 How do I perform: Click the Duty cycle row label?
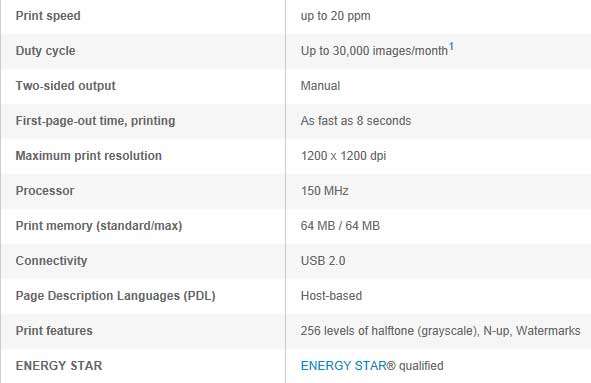(x=45, y=51)
